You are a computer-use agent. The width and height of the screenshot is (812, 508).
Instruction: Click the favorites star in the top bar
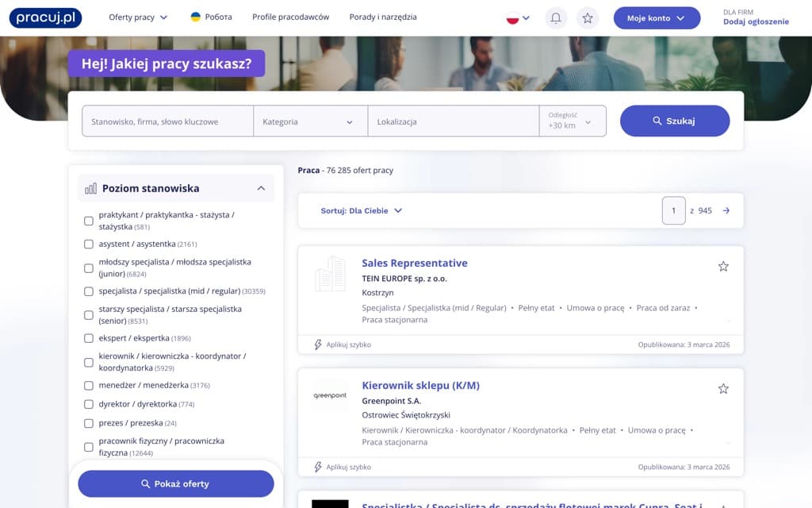click(x=588, y=17)
